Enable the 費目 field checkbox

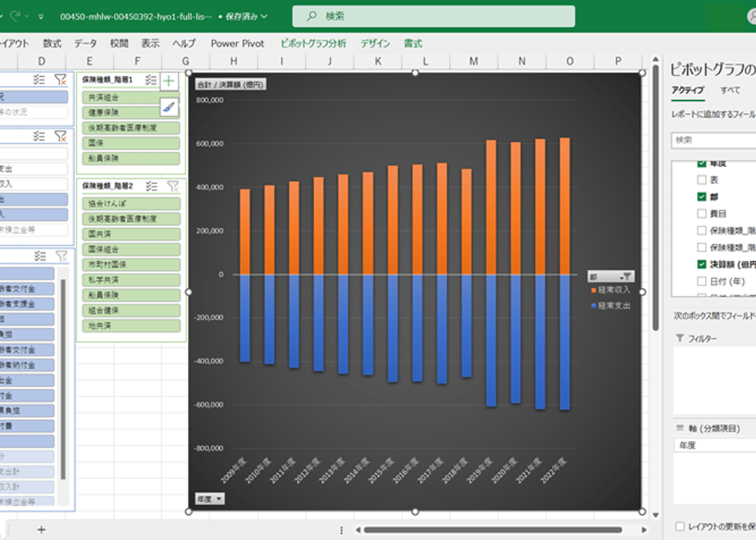point(701,214)
